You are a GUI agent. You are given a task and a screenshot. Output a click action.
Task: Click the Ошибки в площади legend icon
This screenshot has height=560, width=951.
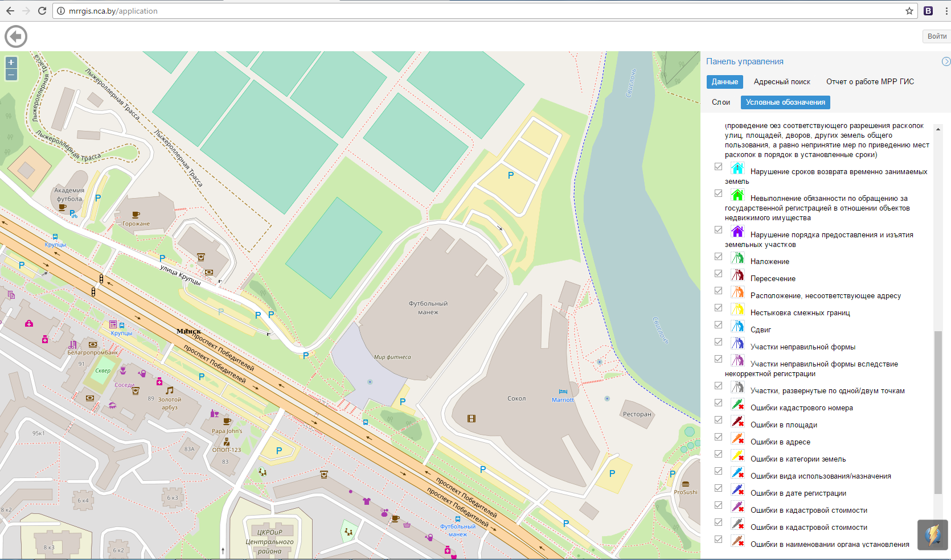[x=737, y=422]
